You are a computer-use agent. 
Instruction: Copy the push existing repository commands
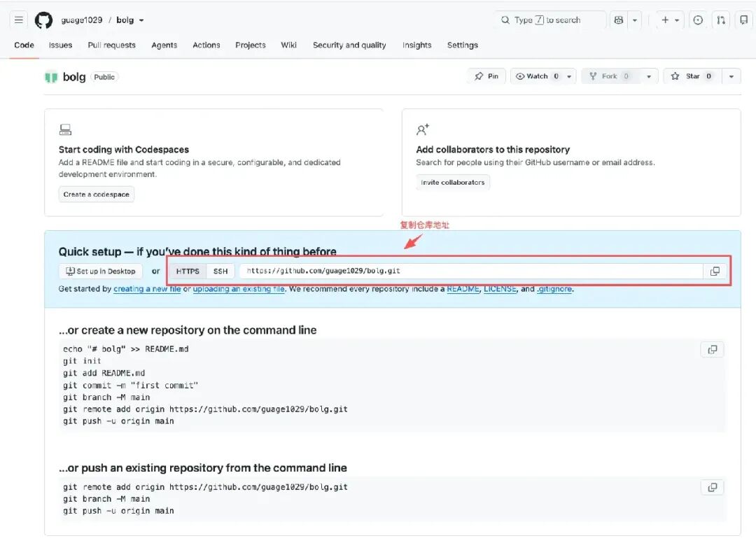point(712,488)
